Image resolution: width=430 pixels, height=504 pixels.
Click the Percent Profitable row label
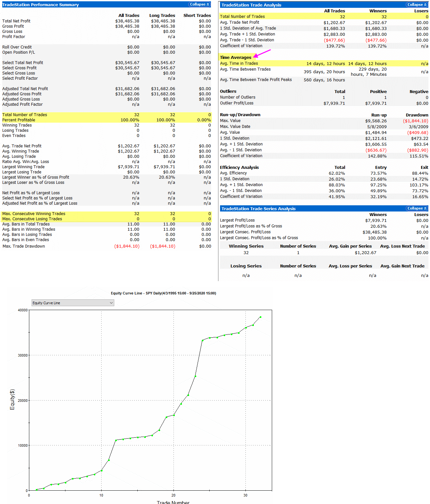(x=19, y=120)
